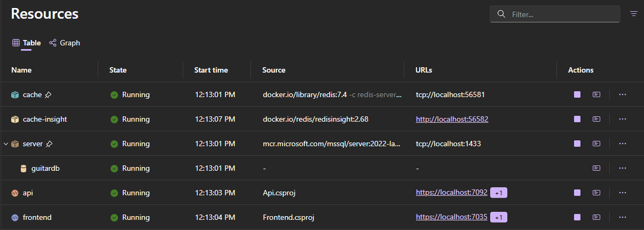Click the cache-insight container icon
Viewport: 644px width, 230px height.
(x=15, y=119)
